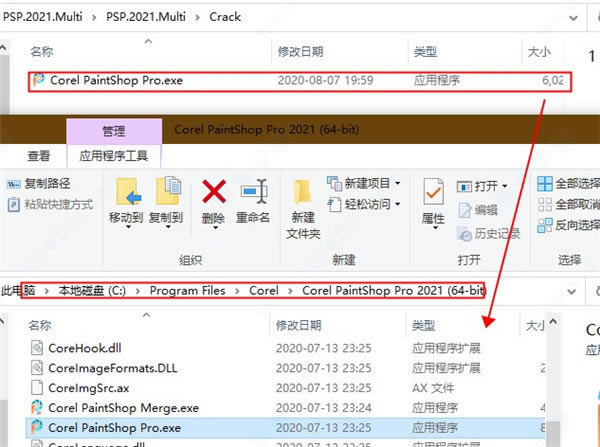Click the Crack breadcrumb in upper window
600x447 pixels.
pyautogui.click(x=225, y=17)
